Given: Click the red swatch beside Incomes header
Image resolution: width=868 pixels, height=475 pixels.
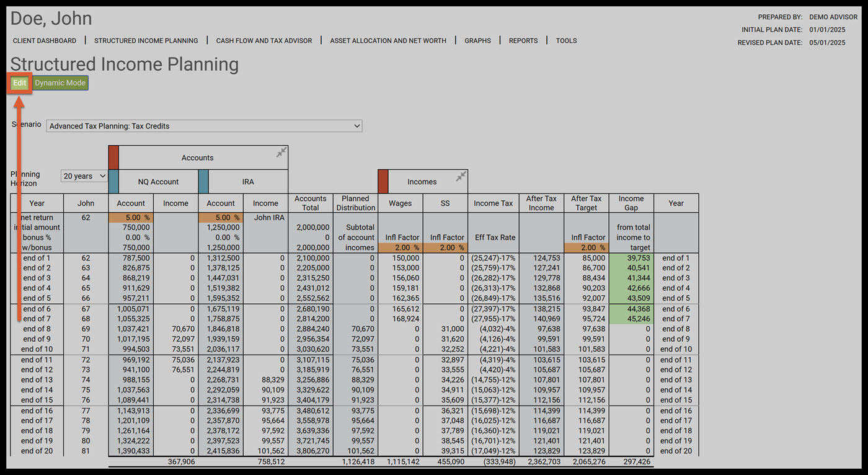Looking at the screenshot, I should (383, 182).
